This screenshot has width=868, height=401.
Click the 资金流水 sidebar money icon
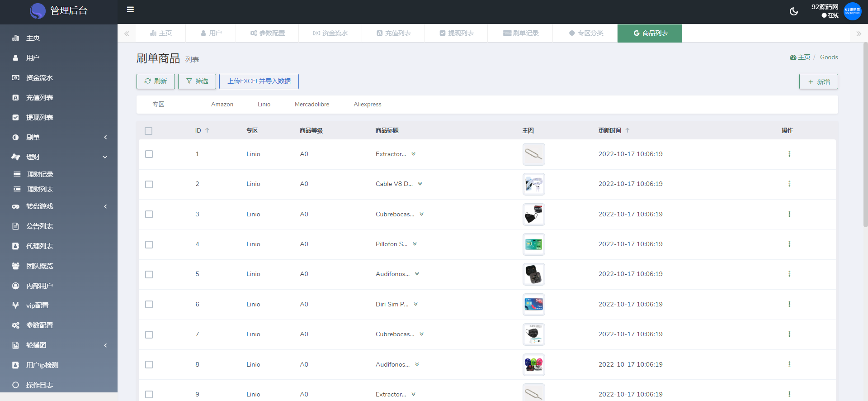16,78
